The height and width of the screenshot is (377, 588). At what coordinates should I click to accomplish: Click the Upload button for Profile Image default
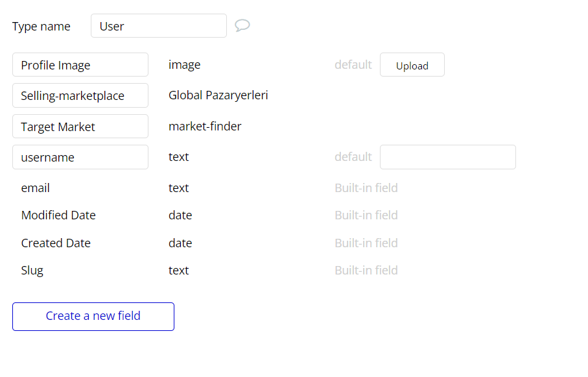tap(412, 64)
